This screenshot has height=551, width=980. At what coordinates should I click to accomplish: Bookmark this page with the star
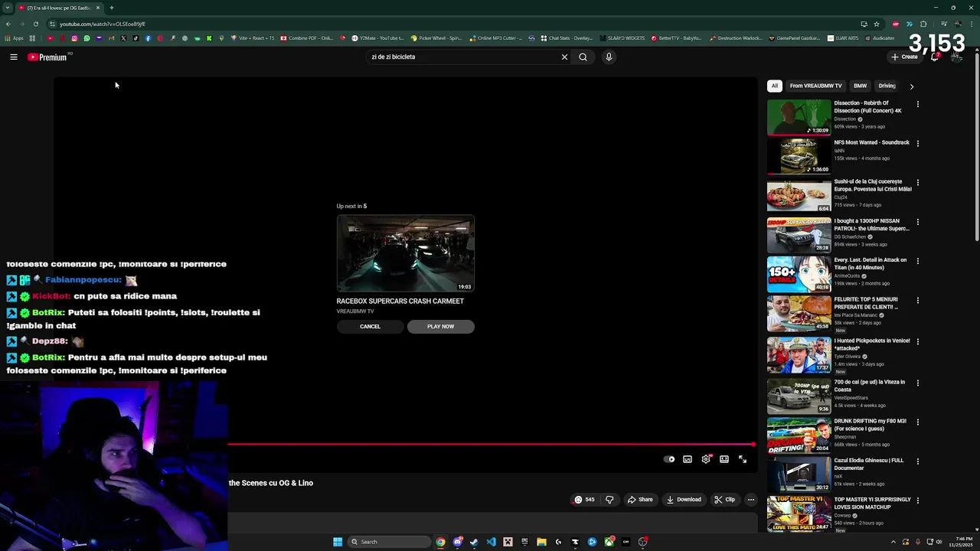[877, 24]
